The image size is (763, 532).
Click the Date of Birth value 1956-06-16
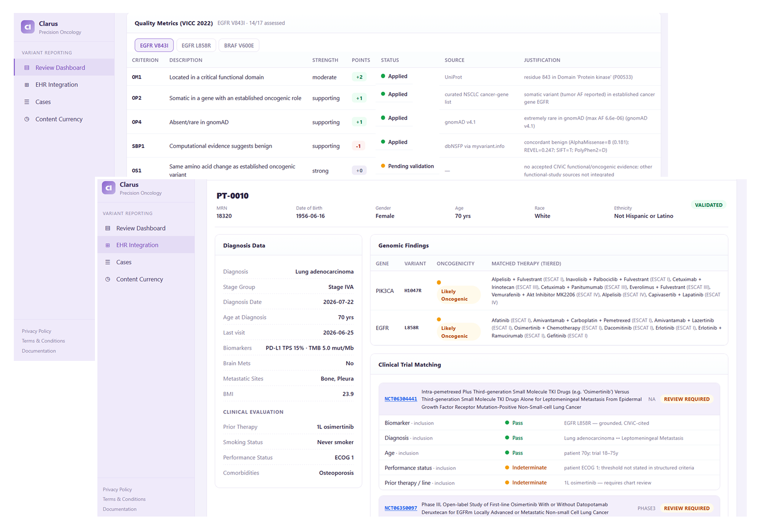[x=310, y=216]
